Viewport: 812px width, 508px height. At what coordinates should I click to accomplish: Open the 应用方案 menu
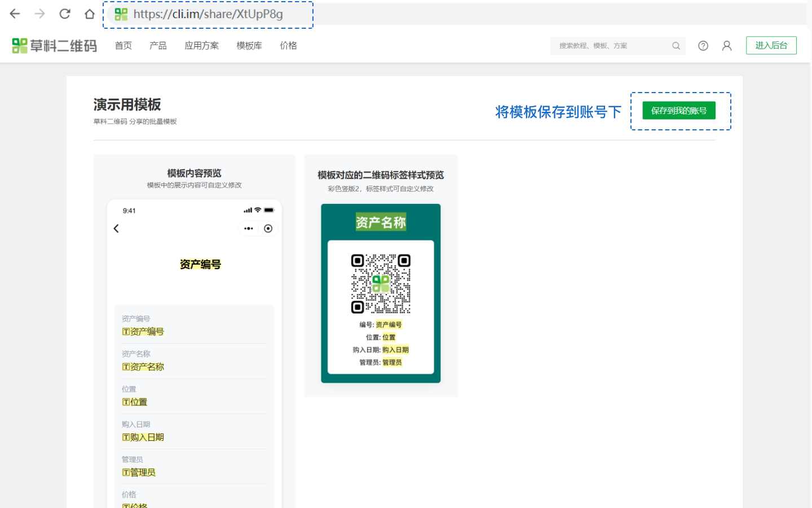click(x=201, y=46)
